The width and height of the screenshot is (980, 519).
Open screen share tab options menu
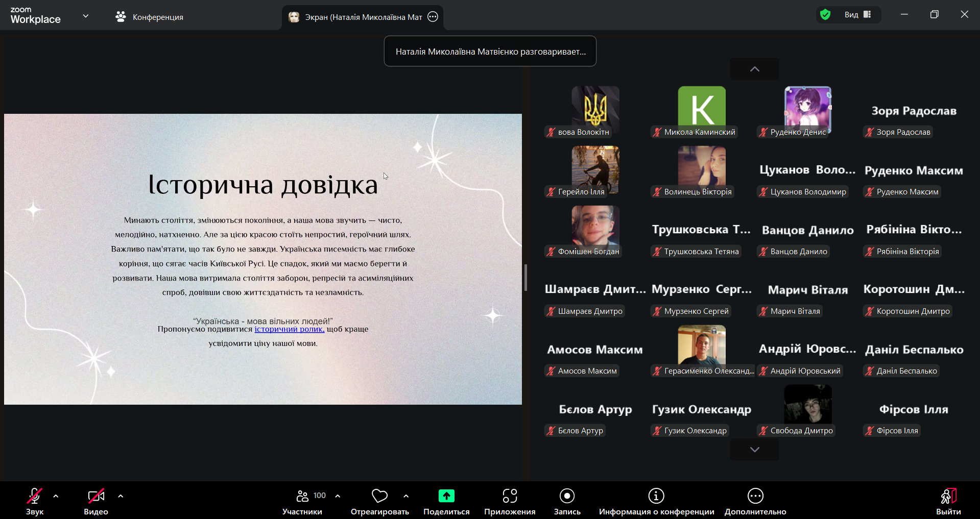tap(433, 17)
